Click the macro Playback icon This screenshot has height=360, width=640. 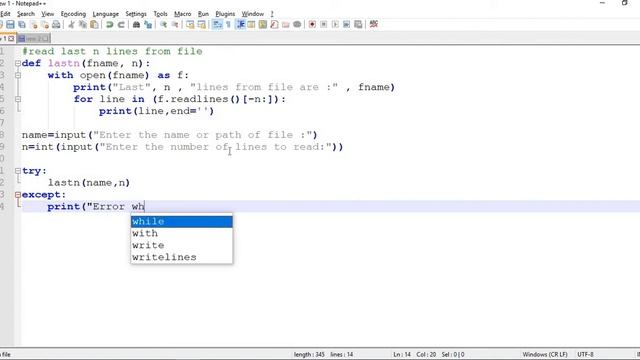[335, 24]
